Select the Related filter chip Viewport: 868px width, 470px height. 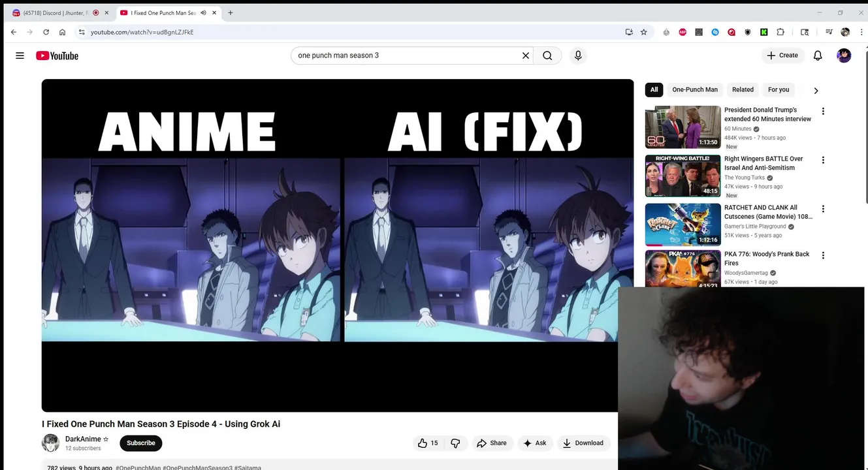743,89
